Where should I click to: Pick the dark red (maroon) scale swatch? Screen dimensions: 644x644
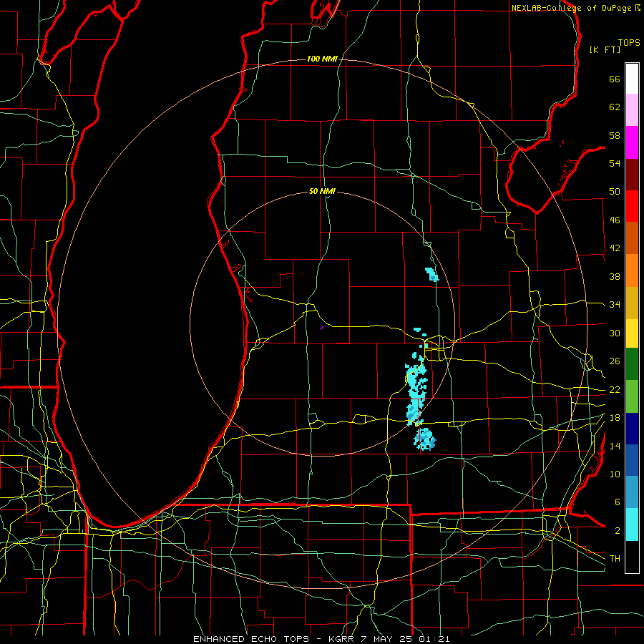click(632, 175)
